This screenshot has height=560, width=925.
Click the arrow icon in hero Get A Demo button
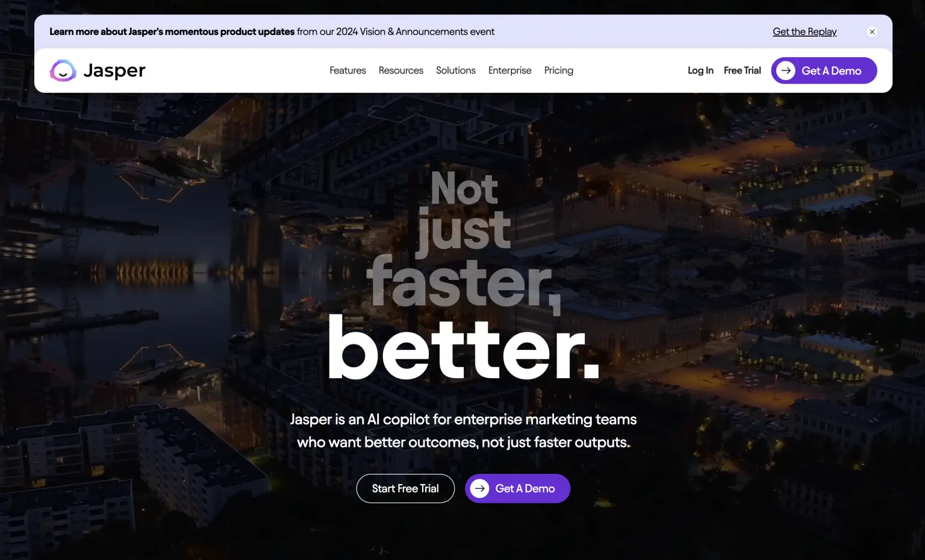[480, 488]
